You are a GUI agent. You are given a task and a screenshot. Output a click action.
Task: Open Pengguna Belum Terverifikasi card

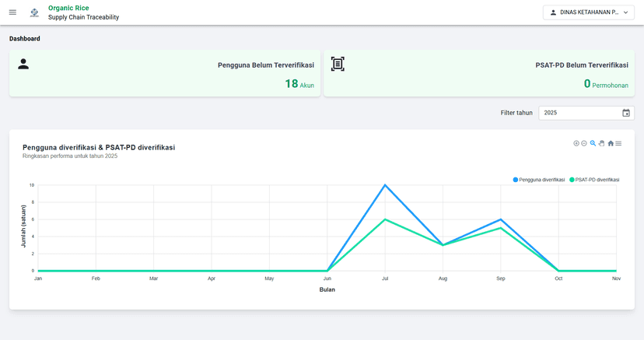165,73
